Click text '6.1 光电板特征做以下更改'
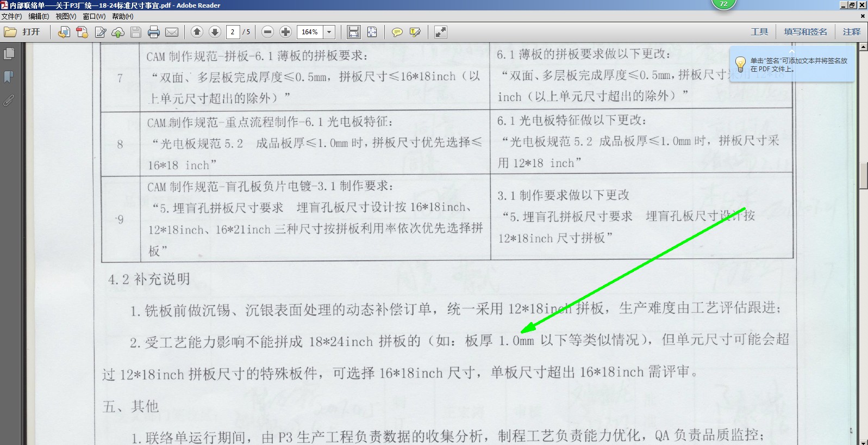Viewport: 868px width, 445px height. (x=572, y=120)
